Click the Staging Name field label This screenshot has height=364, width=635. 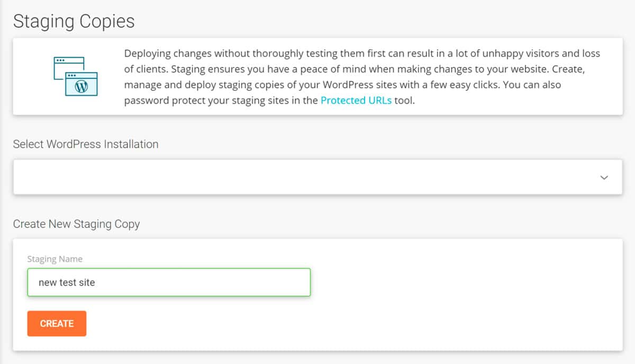(55, 259)
